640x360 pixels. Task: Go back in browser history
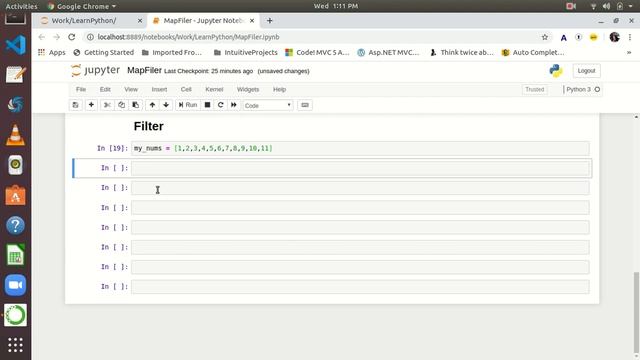42,37
